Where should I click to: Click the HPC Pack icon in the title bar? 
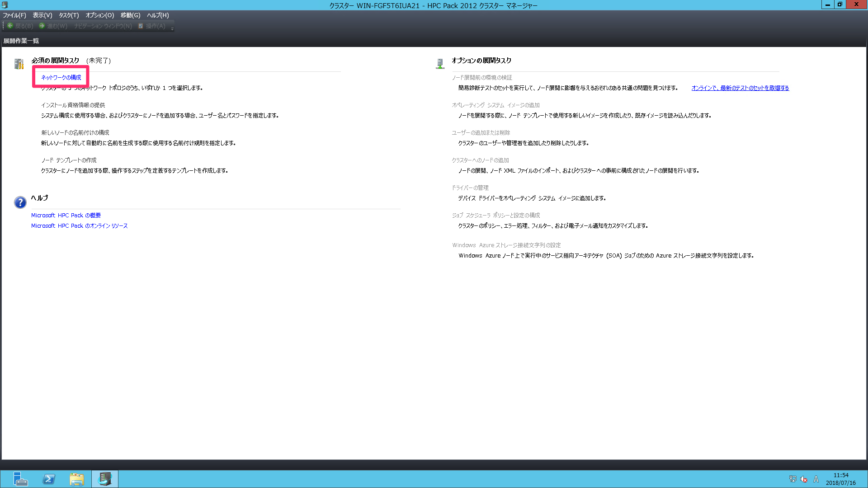tap(5, 5)
